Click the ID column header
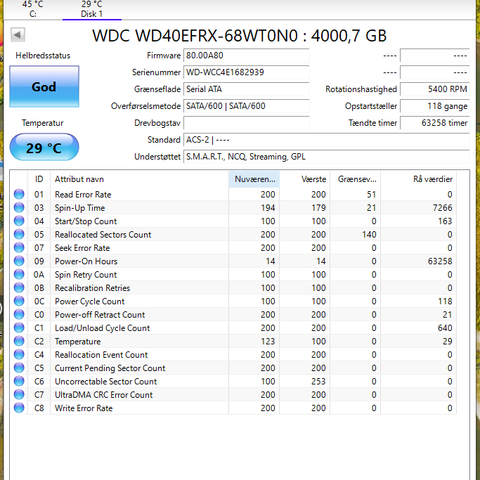The height and width of the screenshot is (480, 480). click(39, 179)
